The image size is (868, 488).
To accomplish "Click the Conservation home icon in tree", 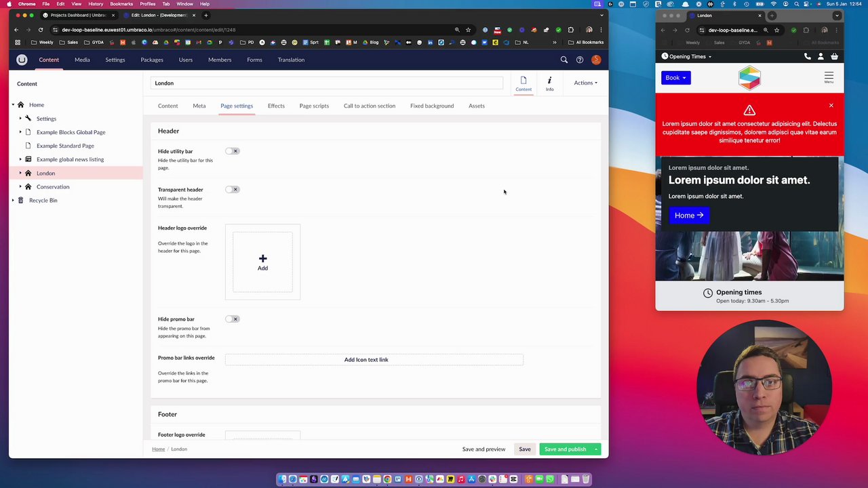I will (x=28, y=186).
